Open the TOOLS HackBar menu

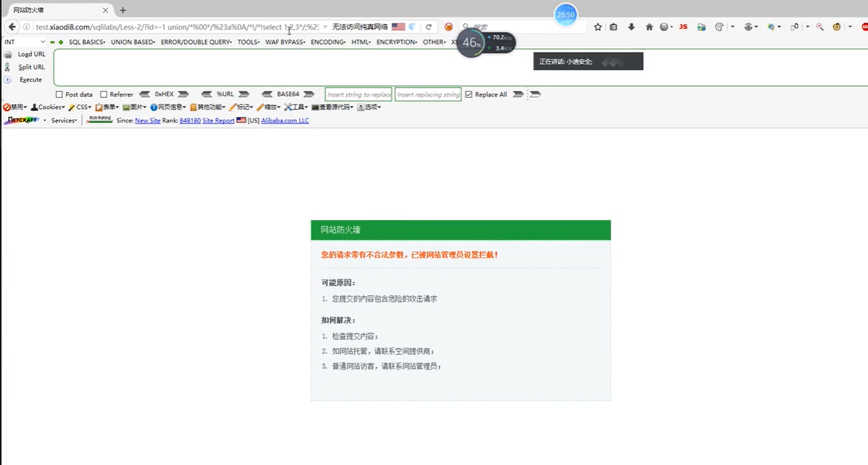click(249, 42)
